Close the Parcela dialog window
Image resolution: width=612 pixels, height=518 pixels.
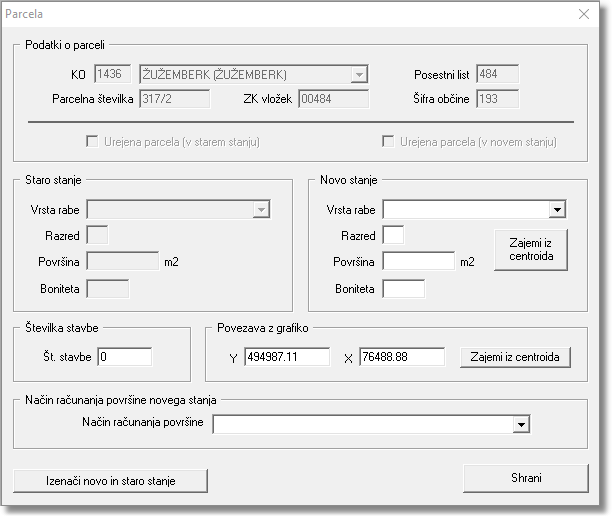click(x=584, y=15)
